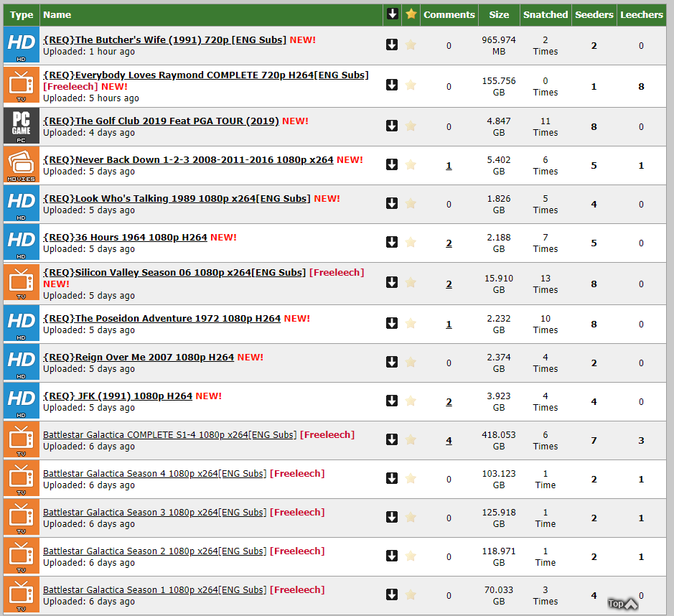
Task: Download The Golf Club 2019 via arrow icon
Action: tap(392, 126)
